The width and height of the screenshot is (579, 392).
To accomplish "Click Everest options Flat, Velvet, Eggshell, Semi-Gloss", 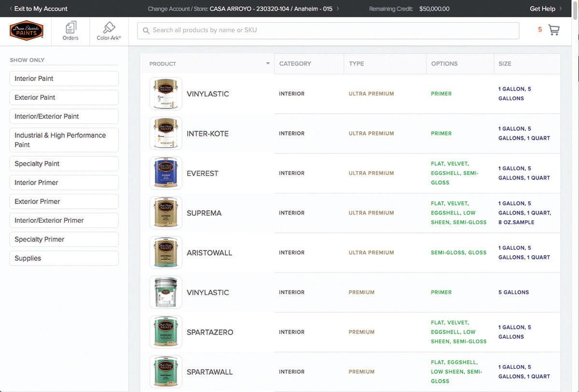I will [x=455, y=173].
